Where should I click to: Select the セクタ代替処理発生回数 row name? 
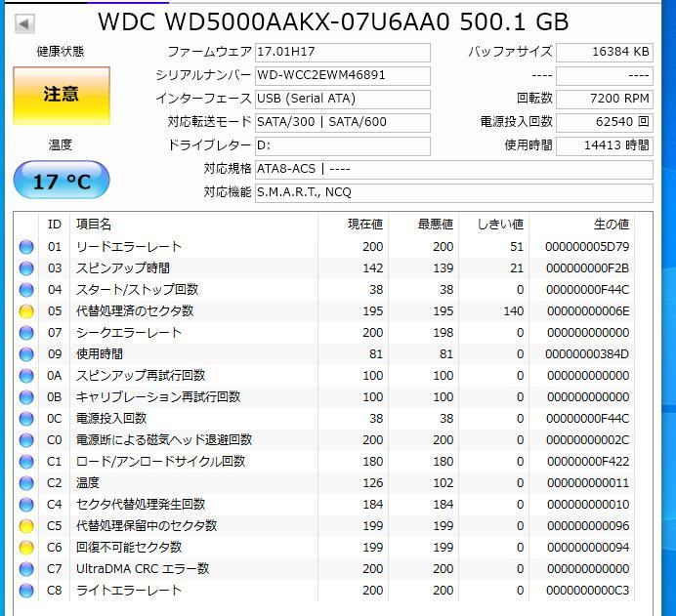[x=141, y=505]
